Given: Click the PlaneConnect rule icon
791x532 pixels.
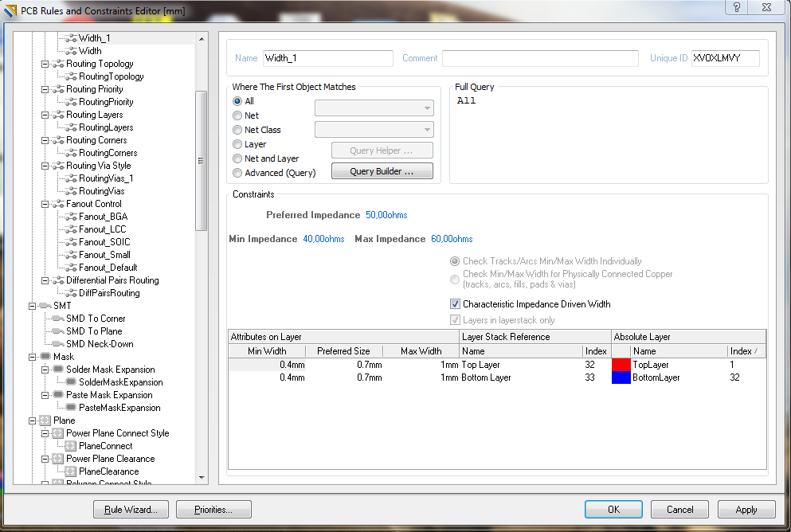Looking at the screenshot, I should [71, 446].
